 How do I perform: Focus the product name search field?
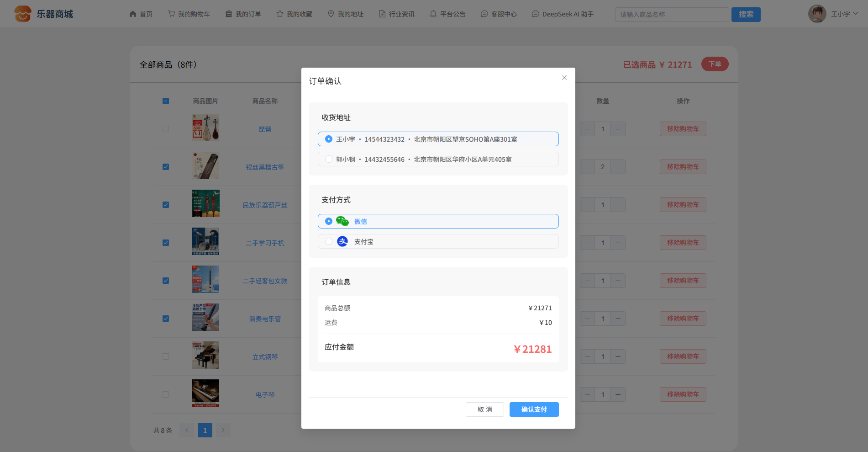coord(671,15)
